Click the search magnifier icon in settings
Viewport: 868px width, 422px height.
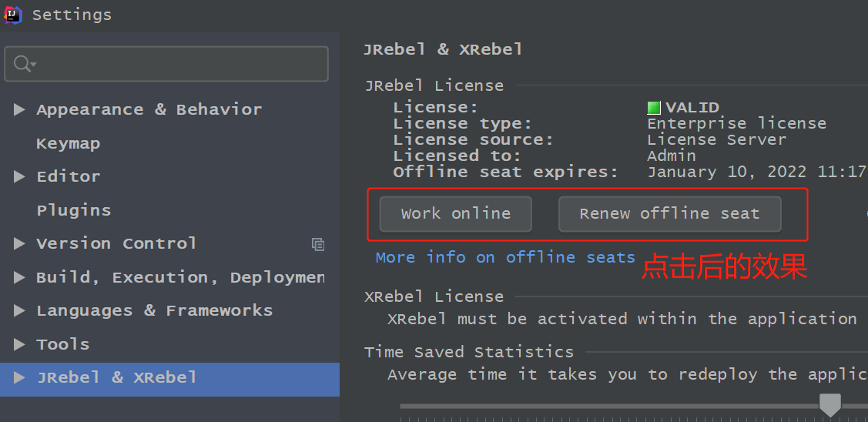click(24, 64)
